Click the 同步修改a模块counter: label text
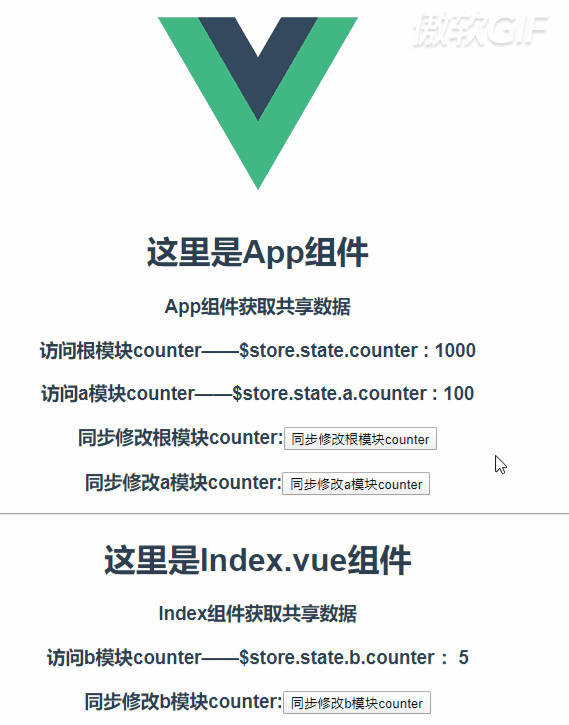The image size is (569, 725). click(183, 482)
